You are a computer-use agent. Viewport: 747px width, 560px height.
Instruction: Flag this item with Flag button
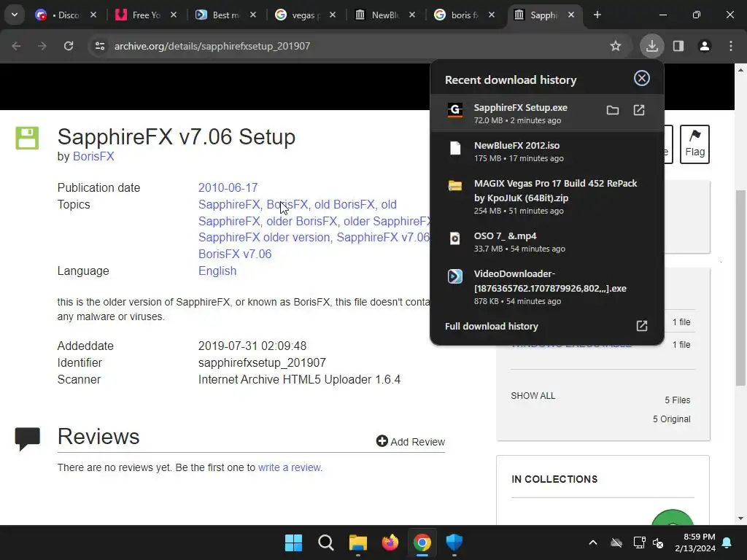[694, 144]
